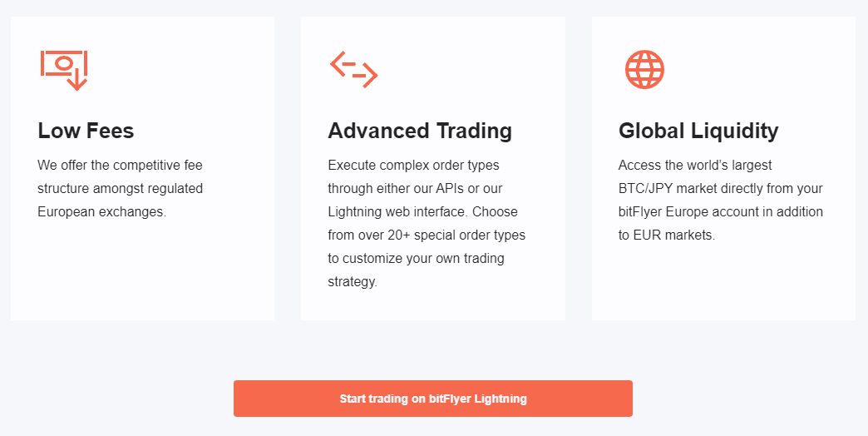Click the "European exchanges" text
Screen dimensions: 868x436
pyautogui.click(x=102, y=211)
